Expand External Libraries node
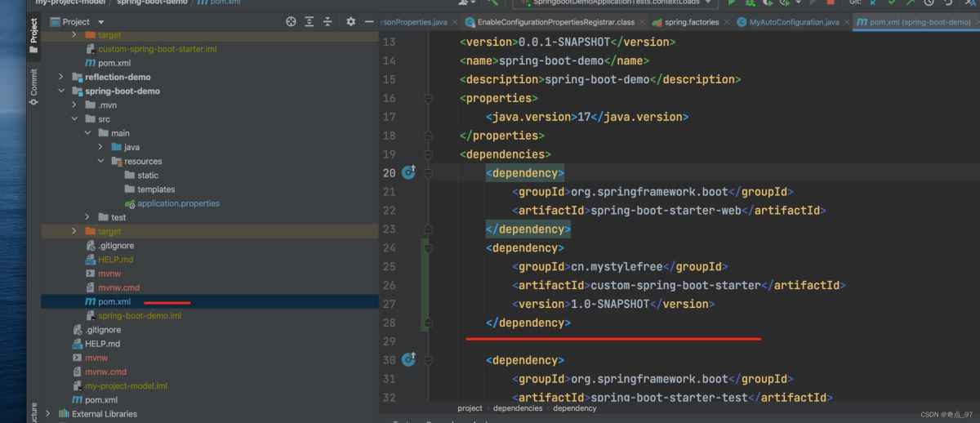This screenshot has width=980, height=423. click(x=48, y=414)
